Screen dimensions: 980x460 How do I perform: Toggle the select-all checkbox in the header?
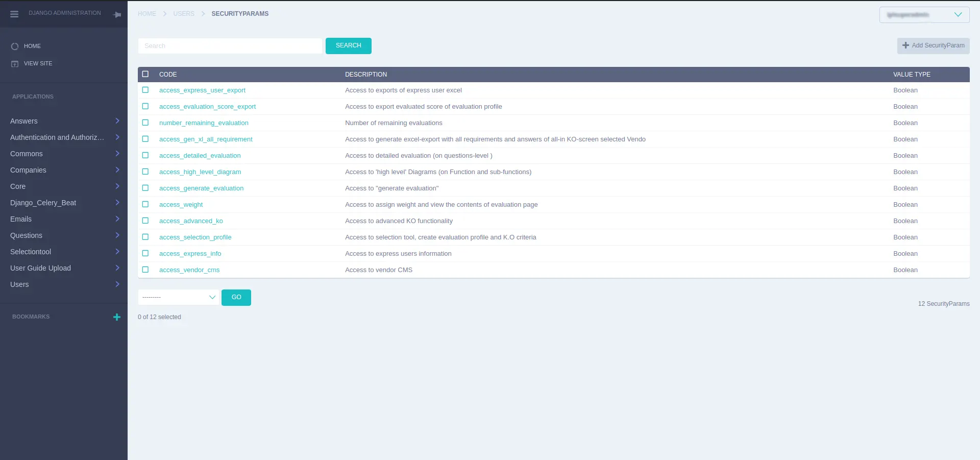coord(145,74)
